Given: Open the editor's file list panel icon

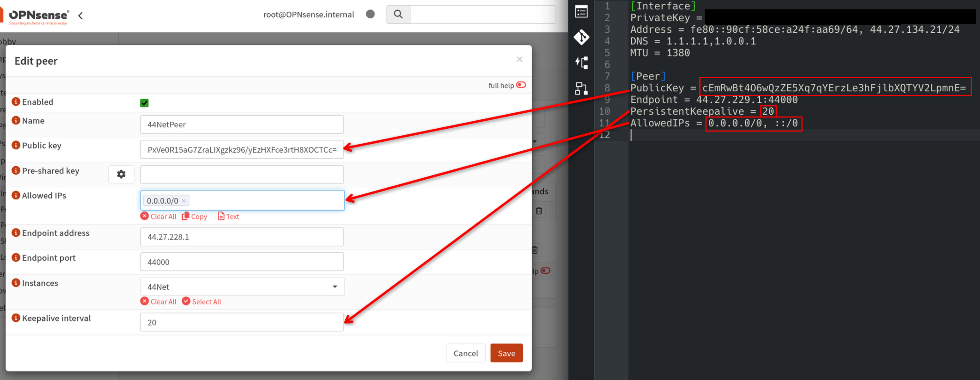Looking at the screenshot, I should 581,12.
